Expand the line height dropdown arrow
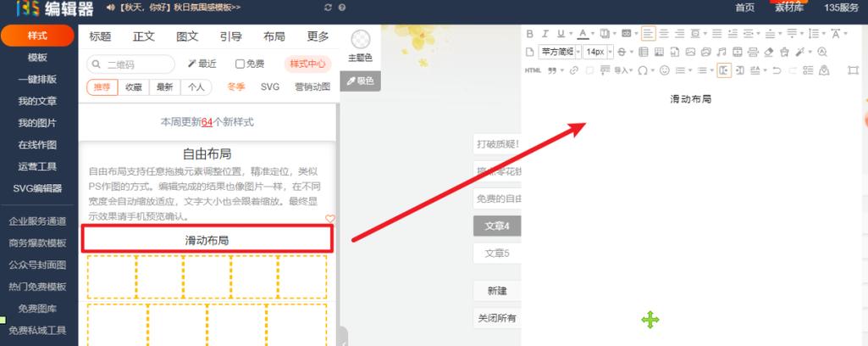This screenshot has width=868, height=346. pyautogui.click(x=824, y=34)
